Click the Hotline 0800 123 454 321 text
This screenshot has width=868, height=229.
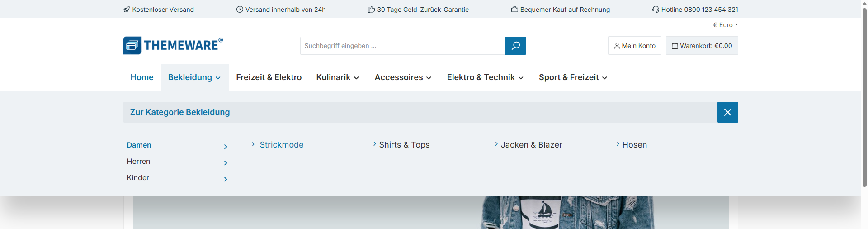[x=699, y=10]
